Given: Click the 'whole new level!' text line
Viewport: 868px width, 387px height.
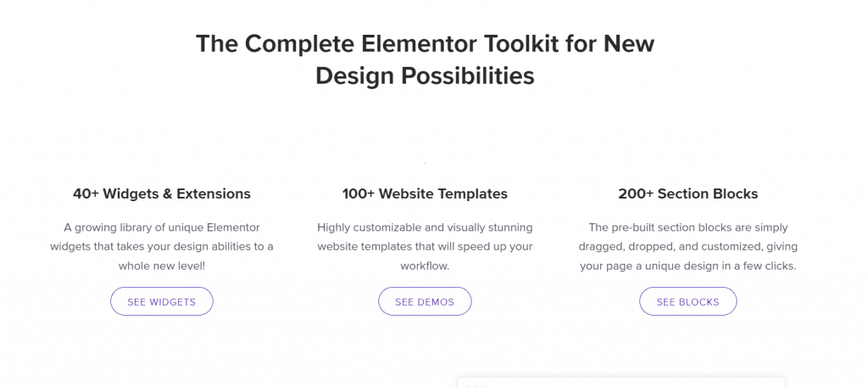Looking at the screenshot, I should 162,266.
